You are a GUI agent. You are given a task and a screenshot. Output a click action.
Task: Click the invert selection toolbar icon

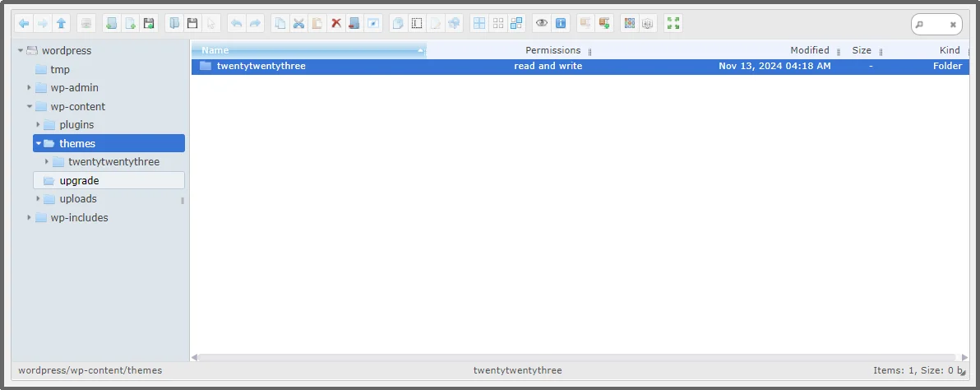click(x=516, y=24)
